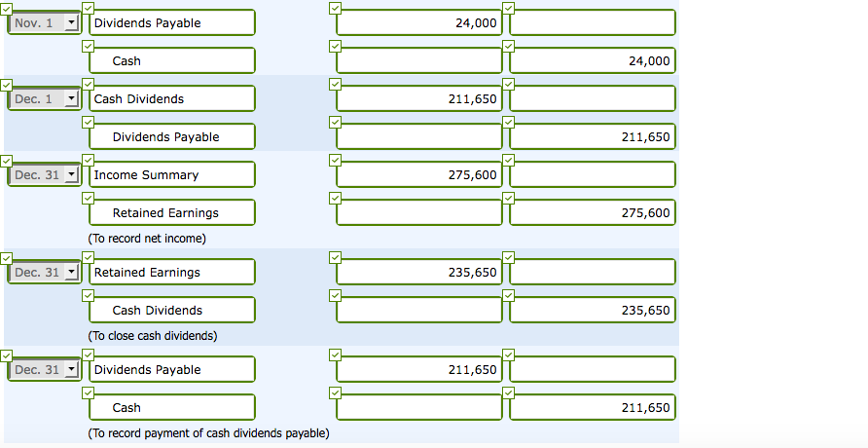Select the Dividends Payable account in the payment entry
Screen dimensions: 868x448
[172, 369]
